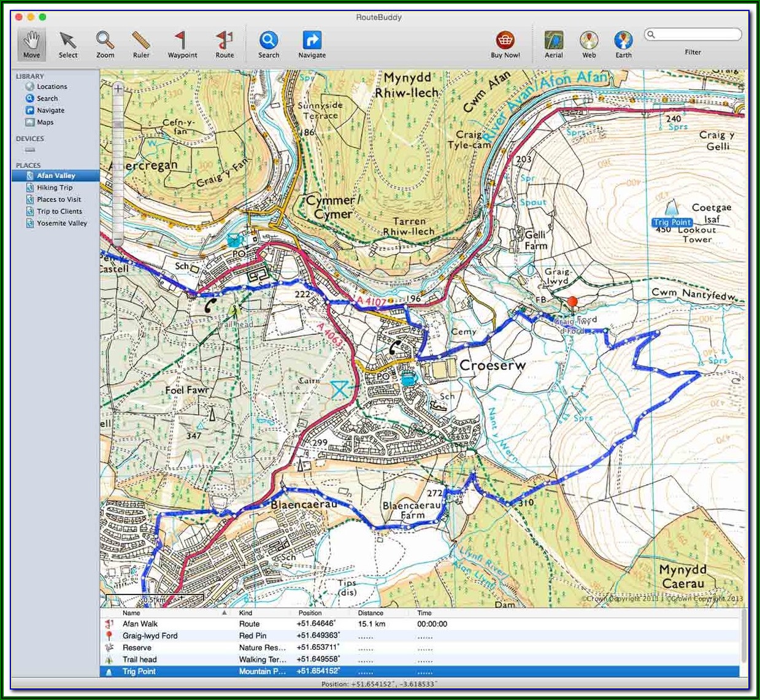Open Locations in the Library sidebar
The width and height of the screenshot is (760, 700).
click(x=52, y=87)
